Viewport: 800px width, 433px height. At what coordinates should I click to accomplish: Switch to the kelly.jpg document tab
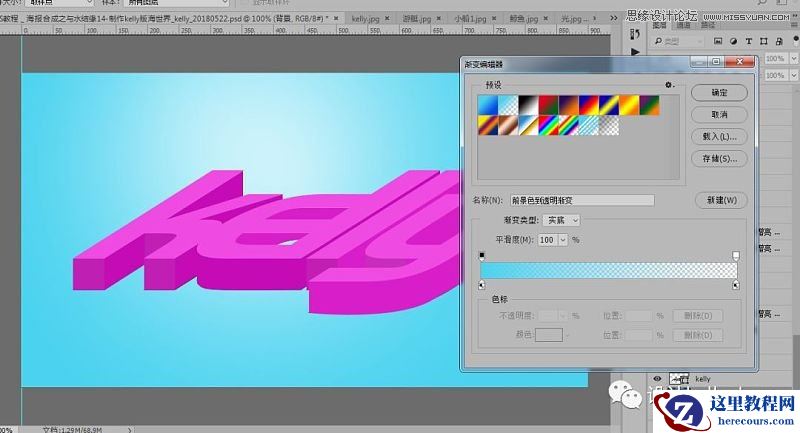pyautogui.click(x=365, y=18)
